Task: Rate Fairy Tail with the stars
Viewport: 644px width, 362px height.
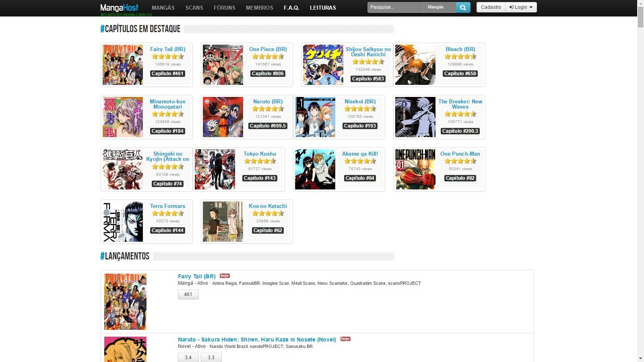Action: [168, 57]
